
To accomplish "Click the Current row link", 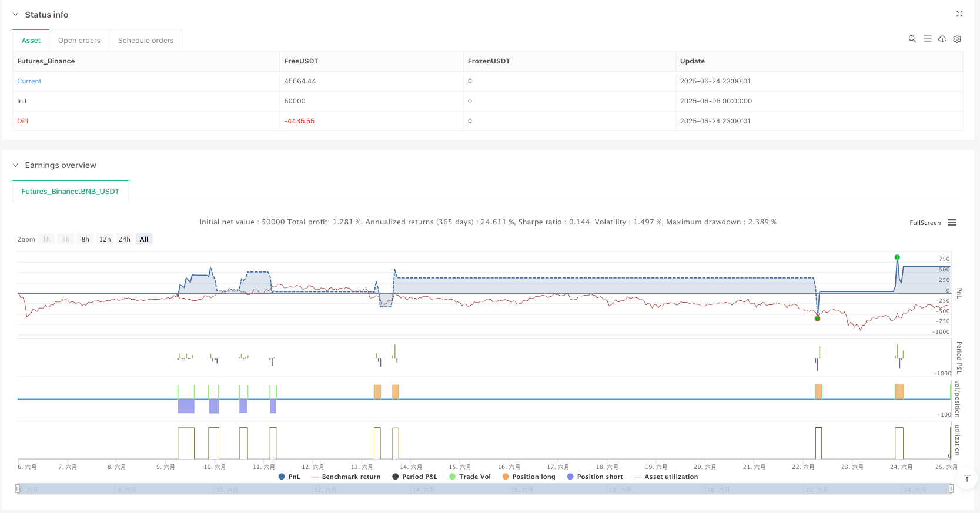I will (29, 81).
